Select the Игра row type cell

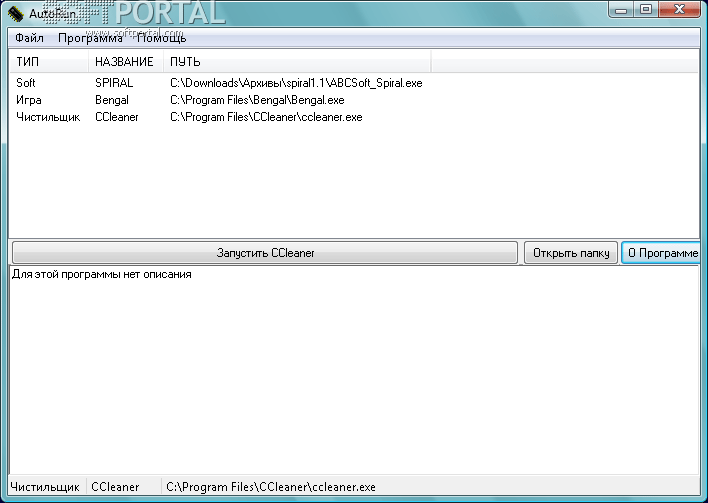[x=29, y=100]
